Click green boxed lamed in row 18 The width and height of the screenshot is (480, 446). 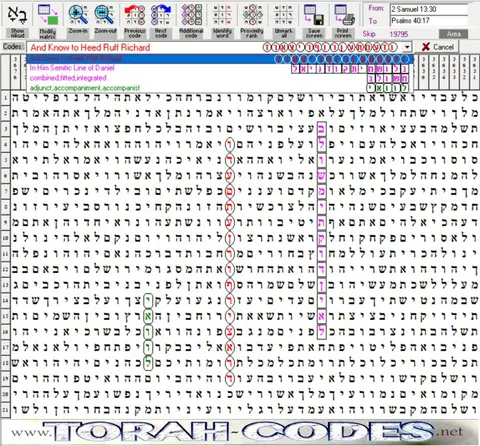point(148,363)
